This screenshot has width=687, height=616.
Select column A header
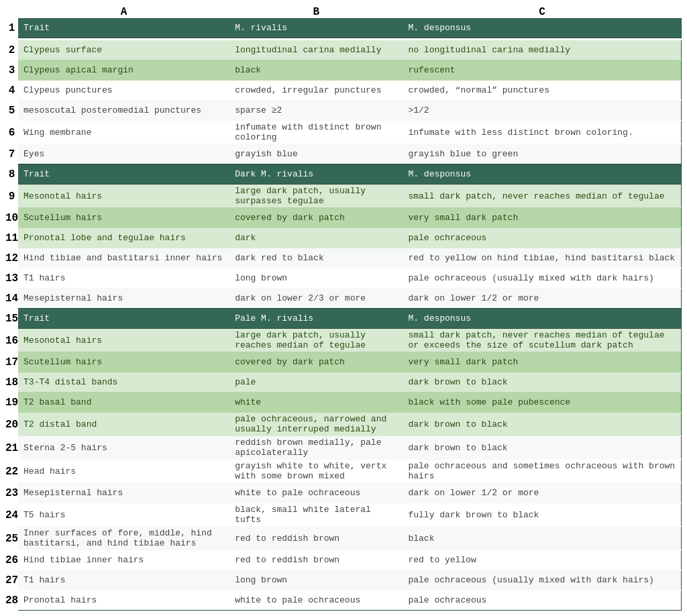pyautogui.click(x=123, y=11)
